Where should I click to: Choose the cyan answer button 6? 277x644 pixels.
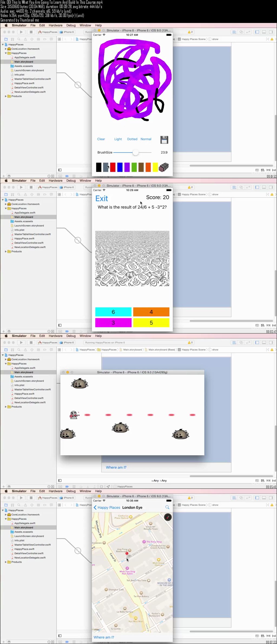pyautogui.click(x=113, y=312)
